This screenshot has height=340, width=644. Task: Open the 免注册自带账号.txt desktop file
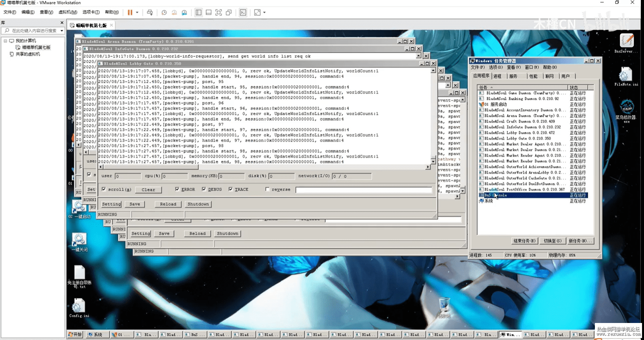80,277
